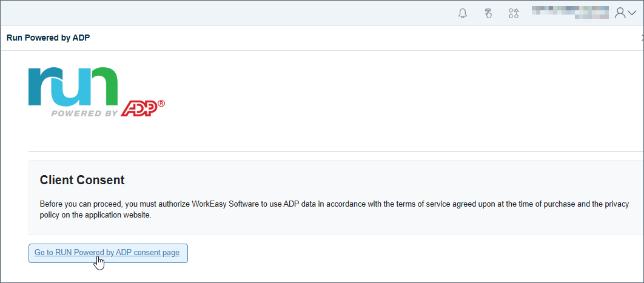Close the Run Powered by ADP panel
The image size is (644, 283).
coord(642,38)
